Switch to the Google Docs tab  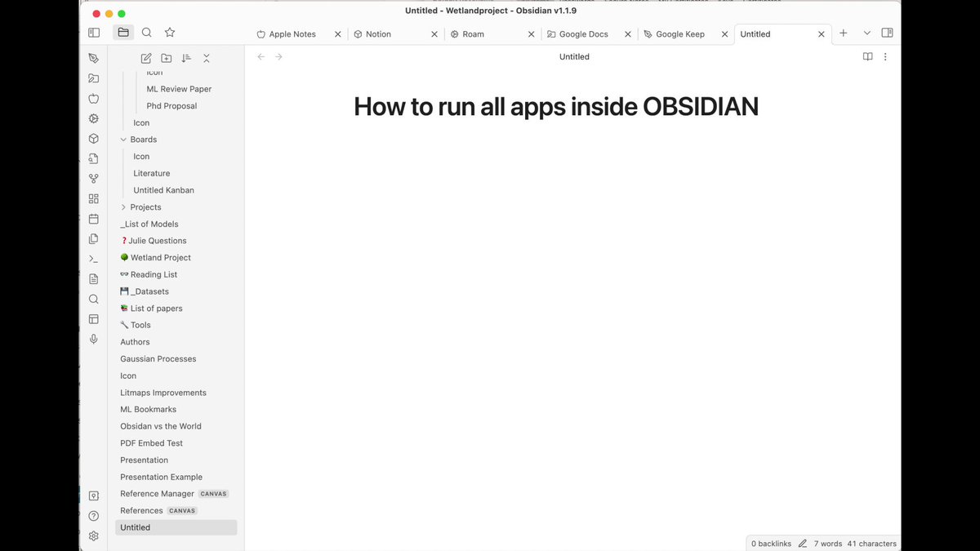[584, 34]
